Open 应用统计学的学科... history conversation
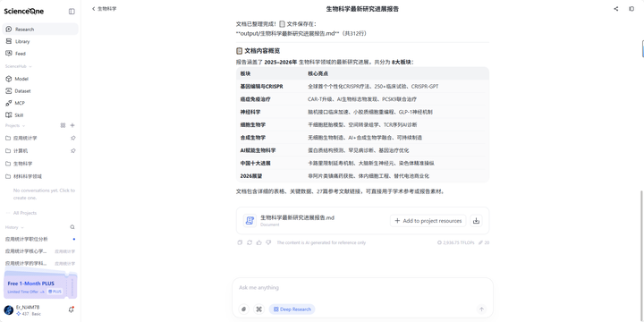Image resolution: width=644 pixels, height=322 pixels. click(40, 263)
